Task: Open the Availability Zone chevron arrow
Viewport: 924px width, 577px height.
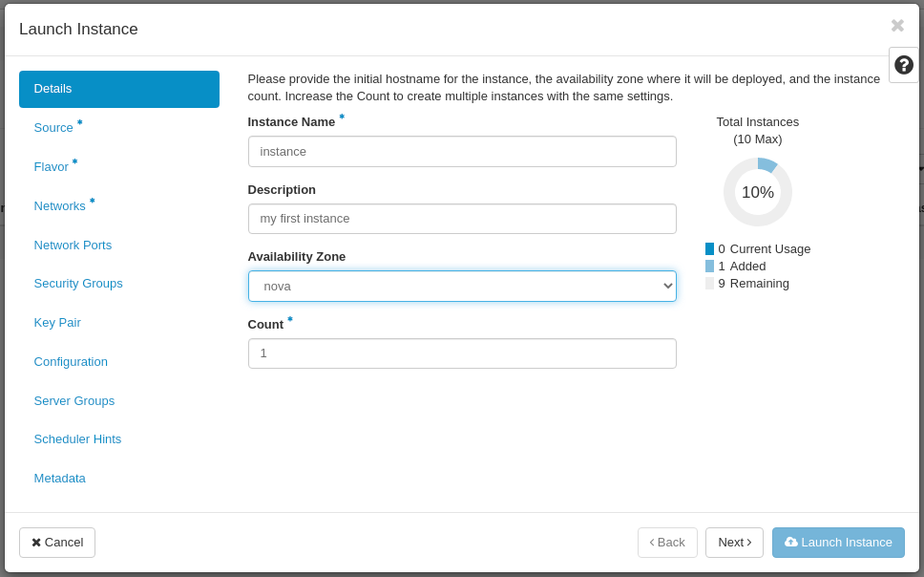Action: click(x=667, y=286)
